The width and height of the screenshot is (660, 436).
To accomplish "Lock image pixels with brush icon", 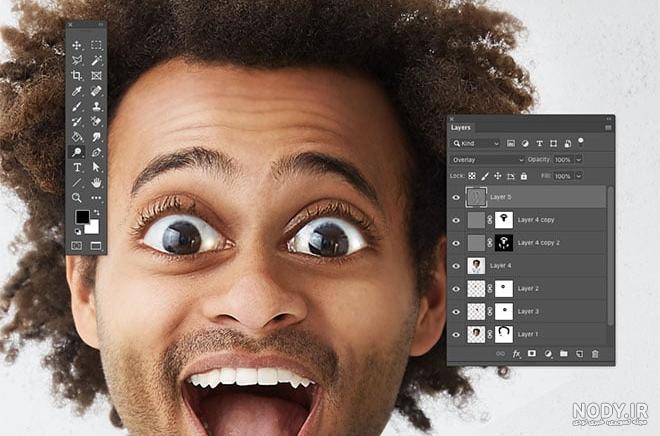I will [x=485, y=176].
